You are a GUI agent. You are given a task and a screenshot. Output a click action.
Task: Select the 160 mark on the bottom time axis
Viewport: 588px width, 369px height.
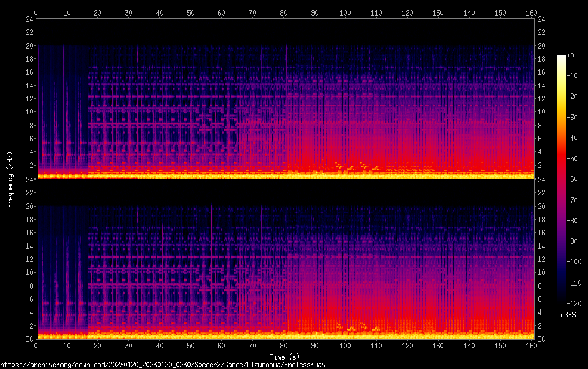[x=531, y=345]
